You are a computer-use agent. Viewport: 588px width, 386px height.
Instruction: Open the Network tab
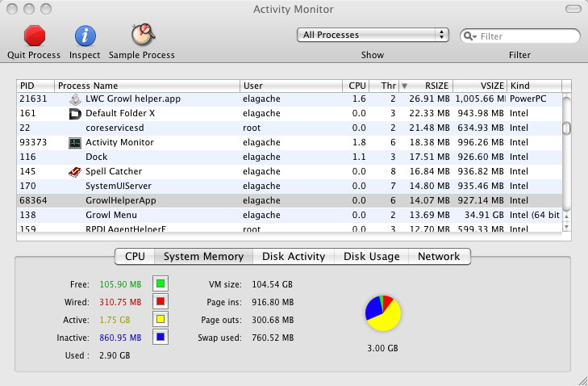tap(439, 257)
